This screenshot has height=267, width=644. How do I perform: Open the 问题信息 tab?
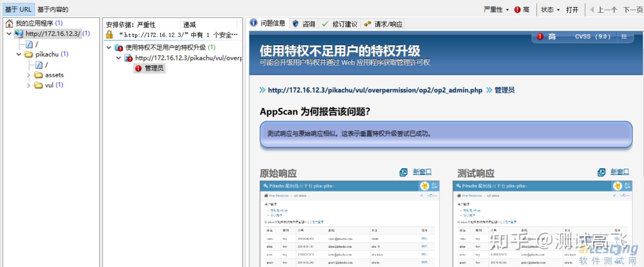(x=269, y=23)
